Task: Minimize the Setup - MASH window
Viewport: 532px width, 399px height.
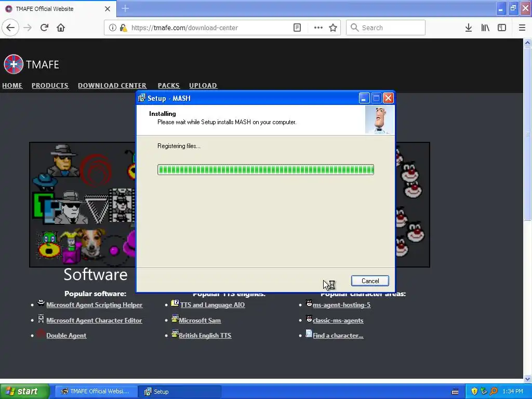Action: coord(364,98)
